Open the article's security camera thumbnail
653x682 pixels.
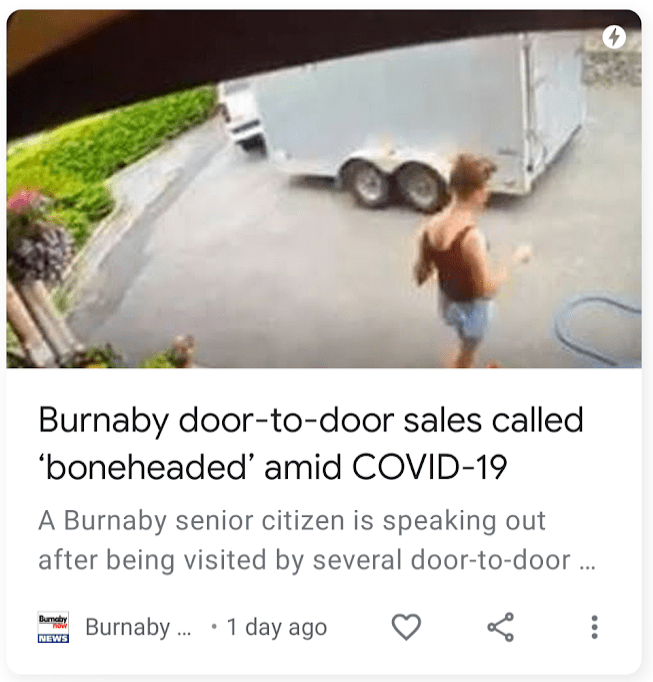(x=324, y=189)
